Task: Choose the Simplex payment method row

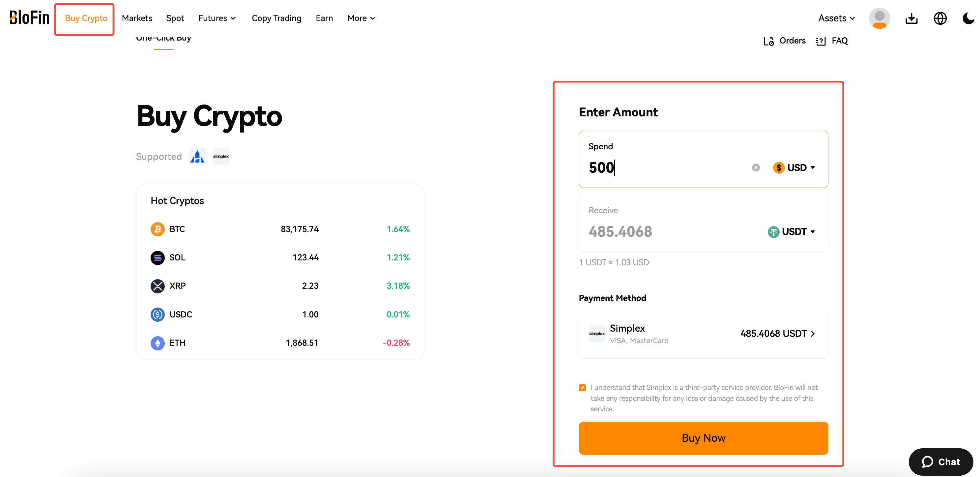Action: coord(704,334)
